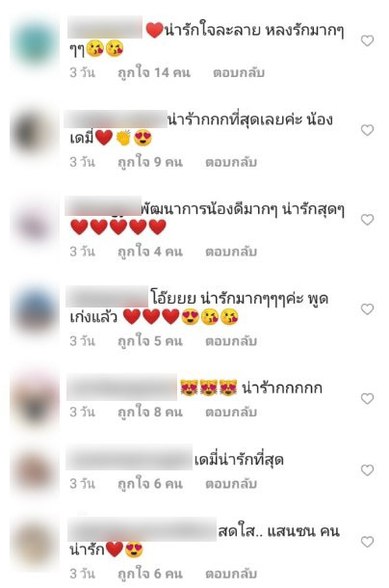389x588 pixels.
Task: Open likes list ถูกใจ 4 คน
Action: 150,252
